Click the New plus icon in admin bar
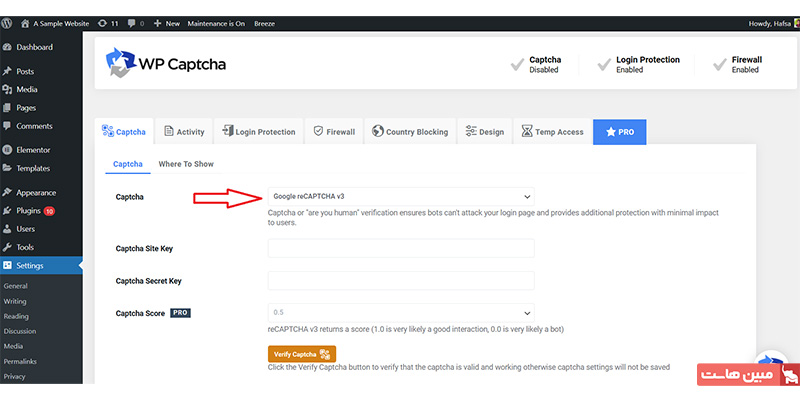800x400 pixels. click(157, 23)
